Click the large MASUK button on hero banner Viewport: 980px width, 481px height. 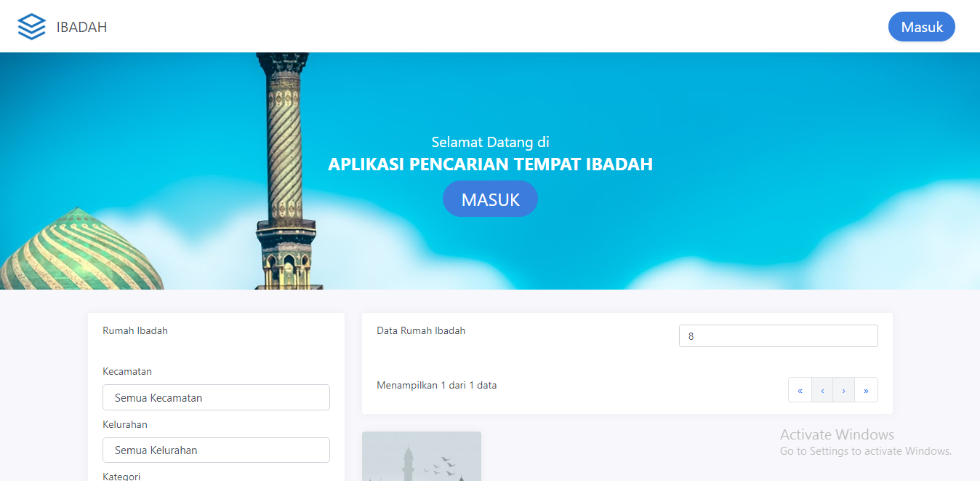490,199
